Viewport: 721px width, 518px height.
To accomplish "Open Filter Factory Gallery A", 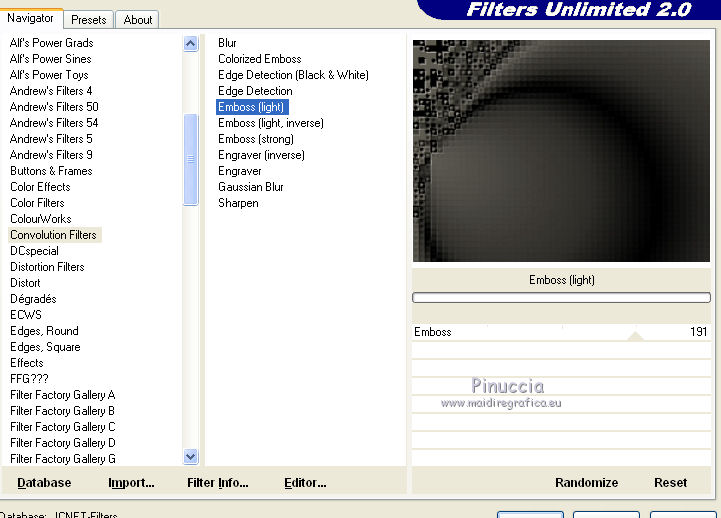I will click(63, 395).
